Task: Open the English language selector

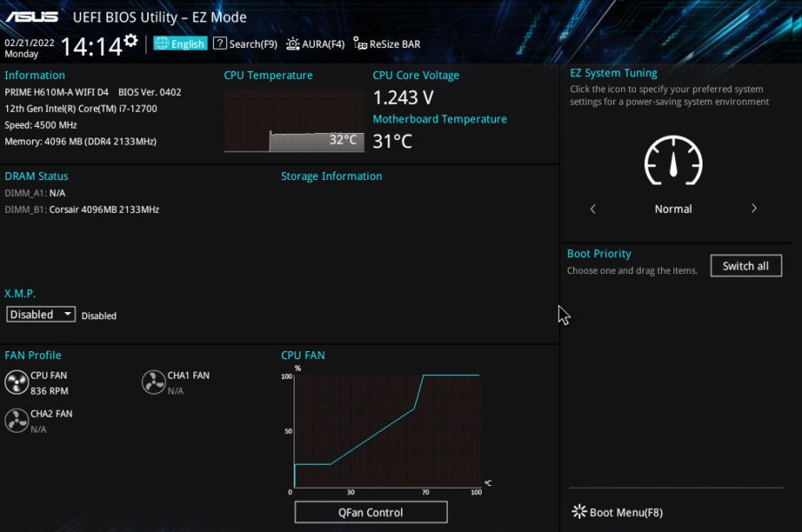Action: (181, 43)
